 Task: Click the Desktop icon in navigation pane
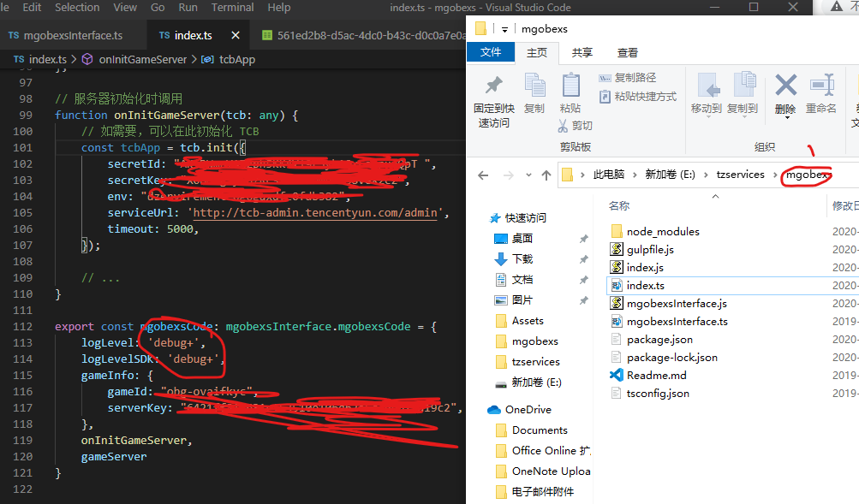tap(501, 239)
